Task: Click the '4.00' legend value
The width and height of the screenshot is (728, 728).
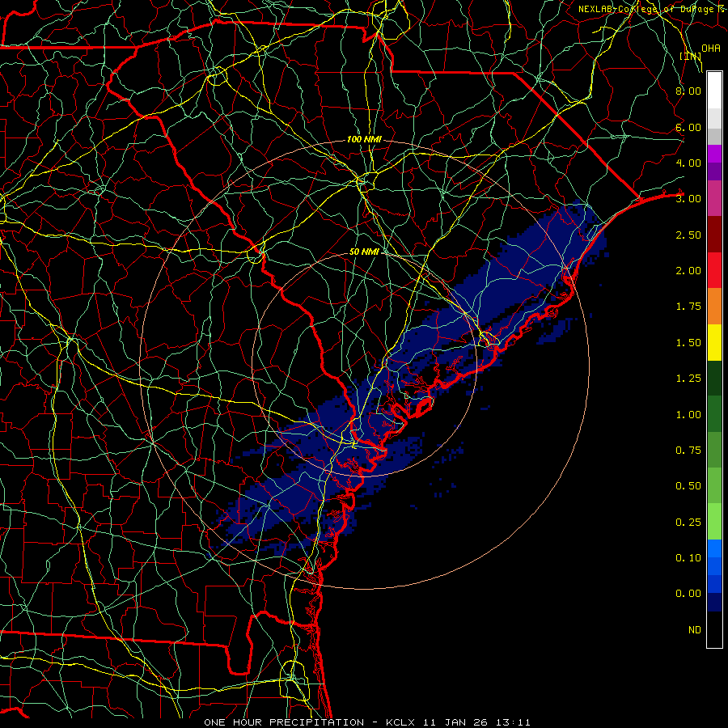Action: pyautogui.click(x=688, y=163)
